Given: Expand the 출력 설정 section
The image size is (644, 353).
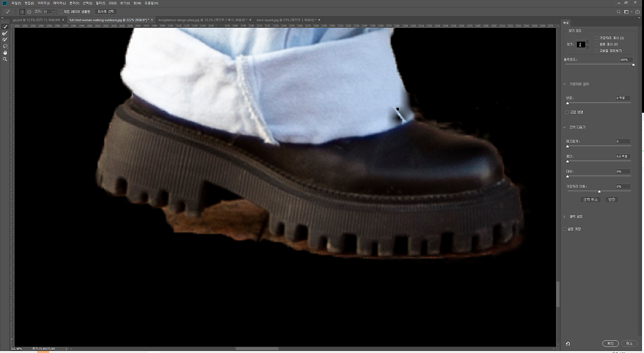Looking at the screenshot, I should [565, 216].
